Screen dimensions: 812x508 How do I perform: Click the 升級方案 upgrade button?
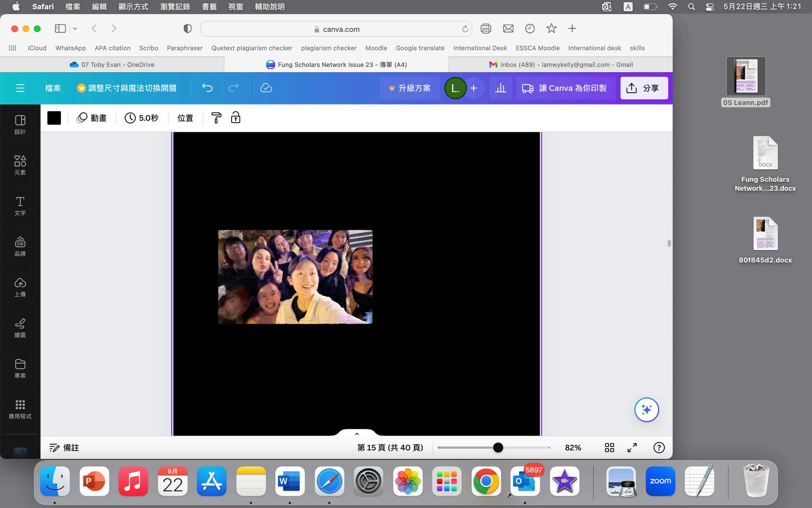tap(409, 88)
